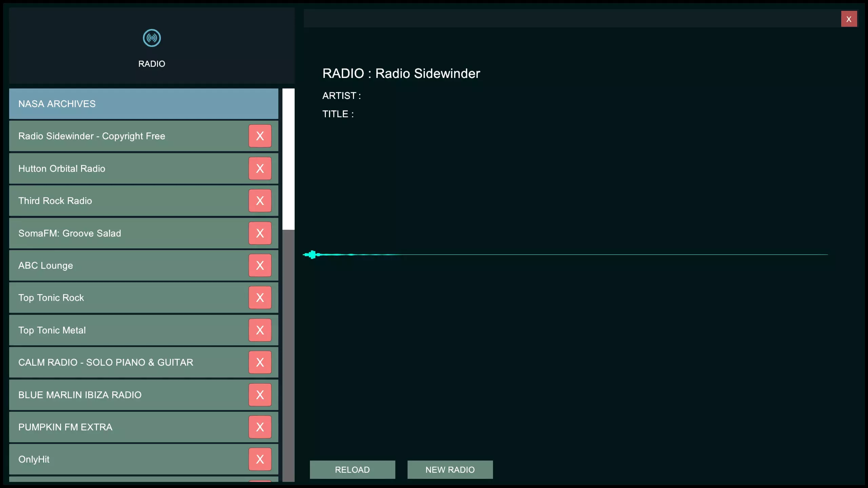Delete CALM RADIO Solo Piano station
This screenshot has width=868, height=488.
click(x=260, y=362)
